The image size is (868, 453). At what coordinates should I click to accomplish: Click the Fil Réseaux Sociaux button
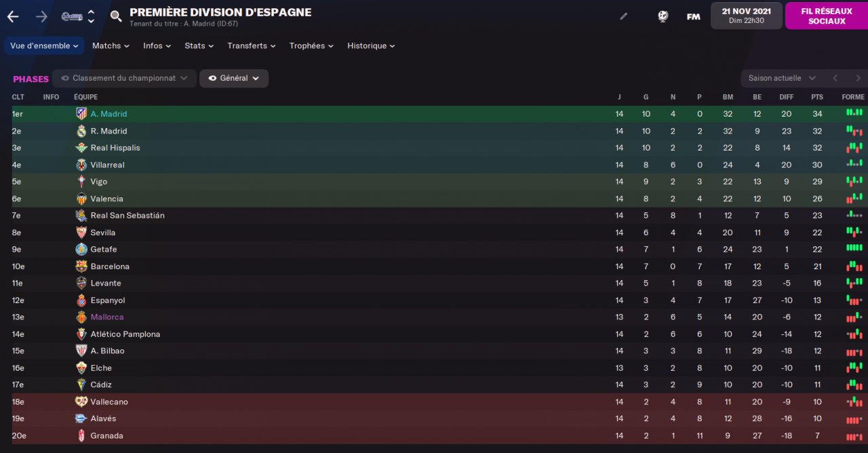(x=826, y=16)
